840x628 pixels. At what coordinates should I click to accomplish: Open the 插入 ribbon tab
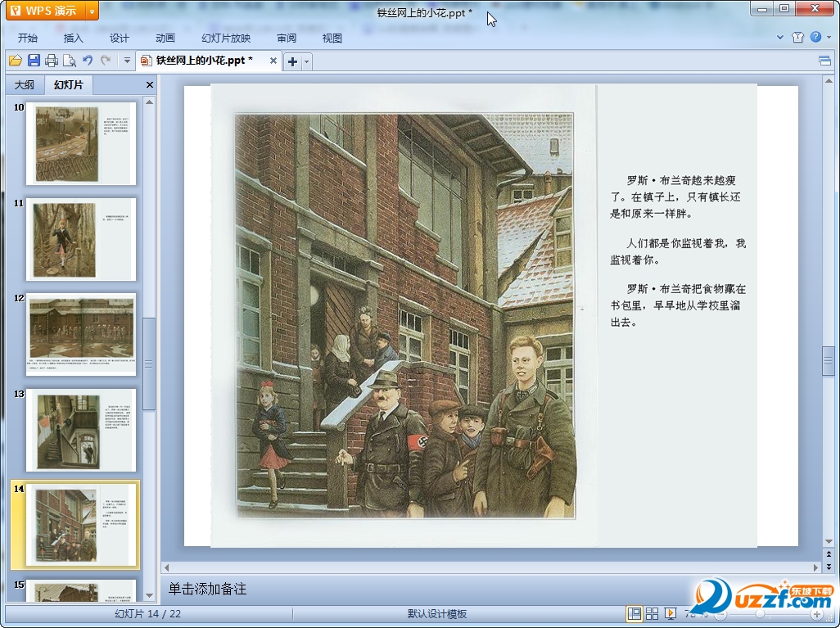(74, 38)
